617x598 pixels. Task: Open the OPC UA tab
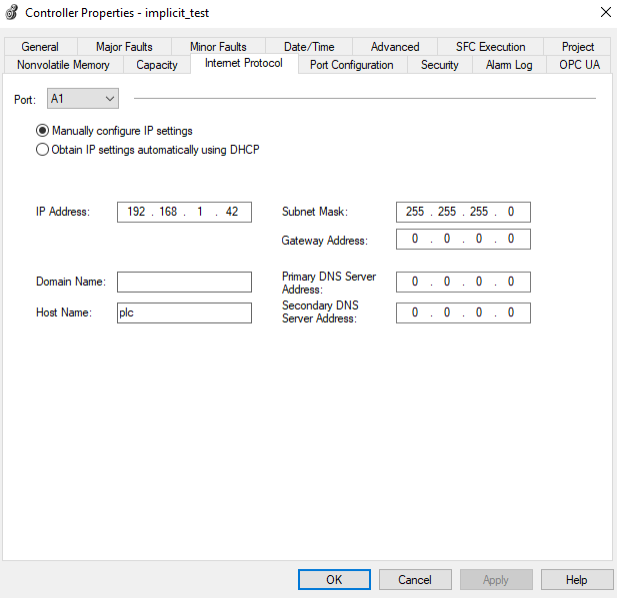coord(580,65)
